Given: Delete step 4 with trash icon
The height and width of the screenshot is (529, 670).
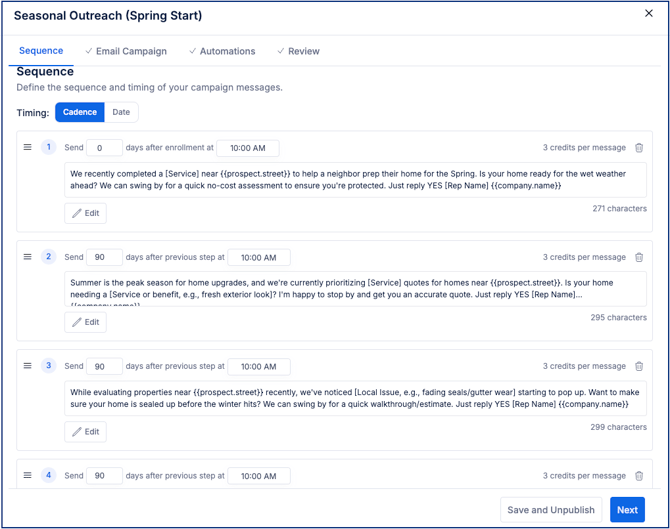Looking at the screenshot, I should pos(639,476).
